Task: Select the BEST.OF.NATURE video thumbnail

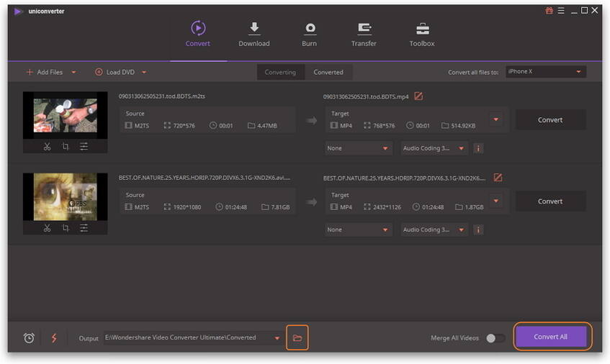Action: pos(66,197)
